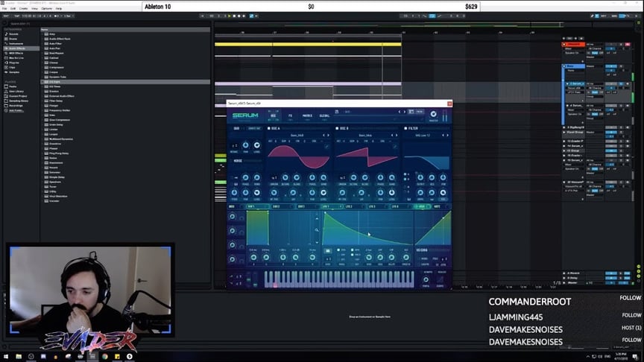Open the Max for Live category

(16, 58)
